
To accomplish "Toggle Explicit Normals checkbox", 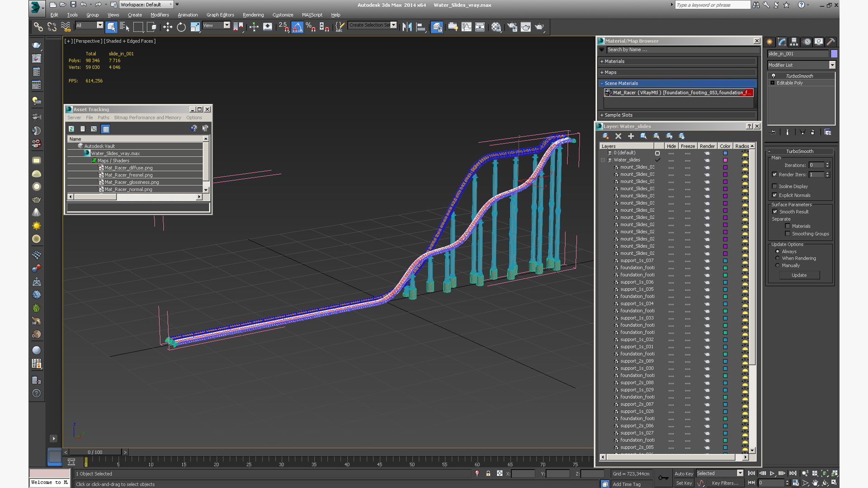I will click(774, 195).
